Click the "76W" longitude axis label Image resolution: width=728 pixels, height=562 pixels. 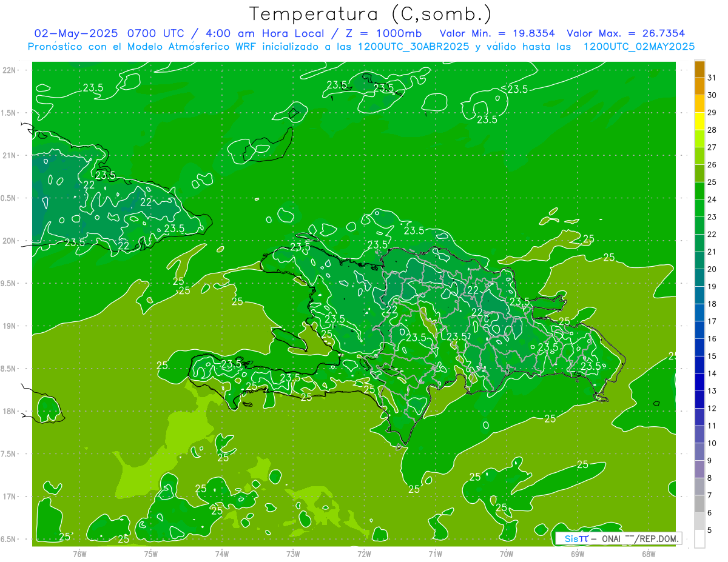(x=79, y=554)
